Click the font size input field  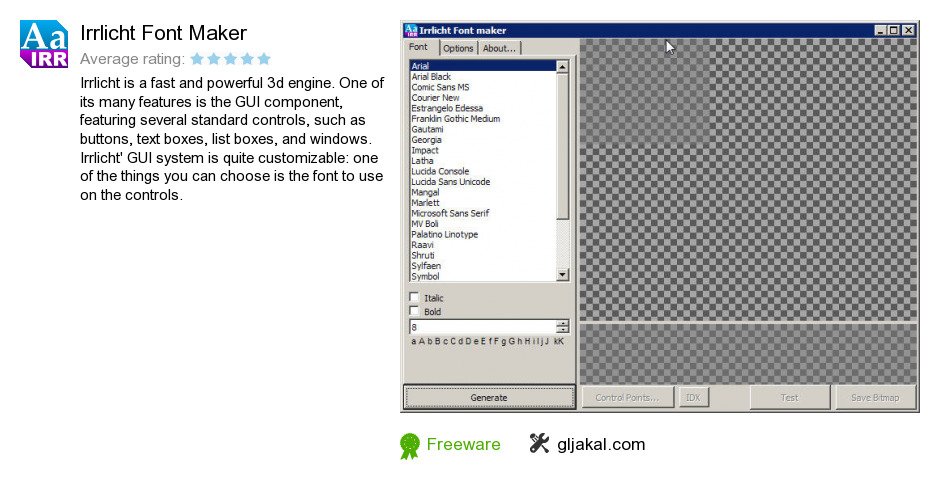483,327
